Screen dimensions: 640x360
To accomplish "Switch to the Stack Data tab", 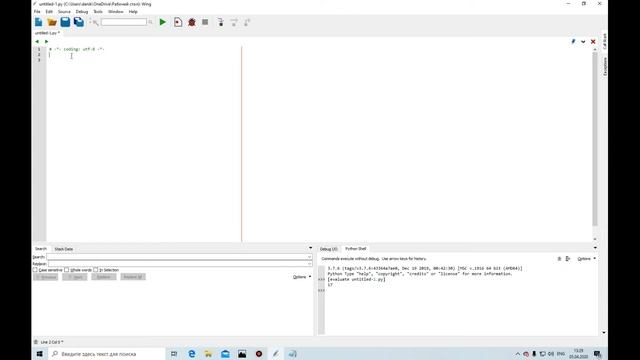I will tap(64, 249).
